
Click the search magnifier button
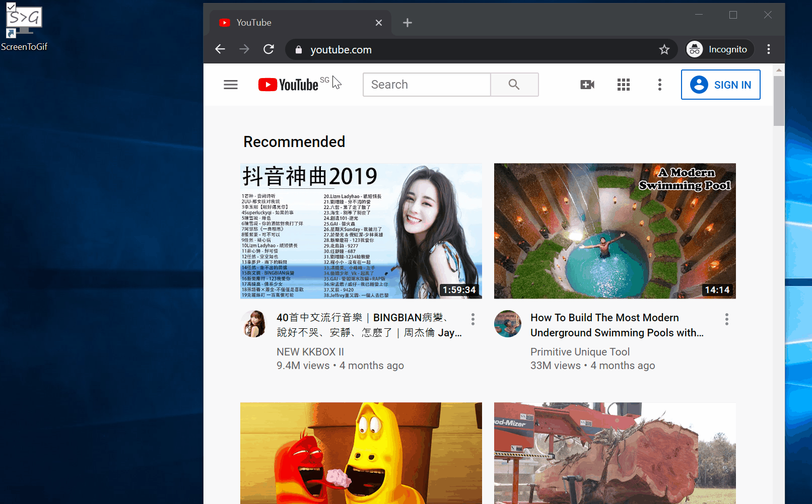pyautogui.click(x=514, y=85)
